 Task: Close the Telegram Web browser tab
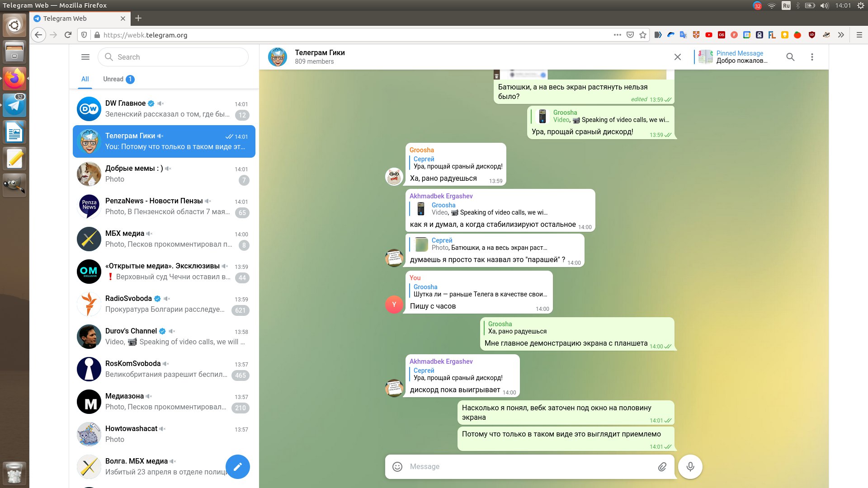pos(123,19)
